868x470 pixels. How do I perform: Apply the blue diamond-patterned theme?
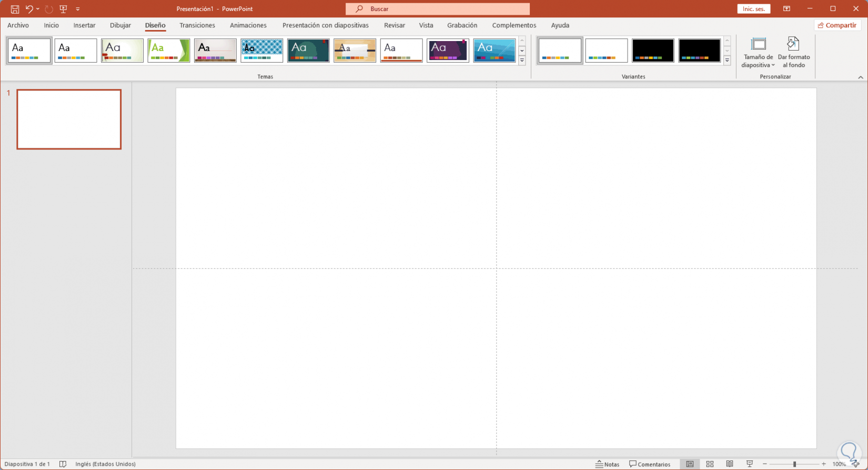(262, 51)
